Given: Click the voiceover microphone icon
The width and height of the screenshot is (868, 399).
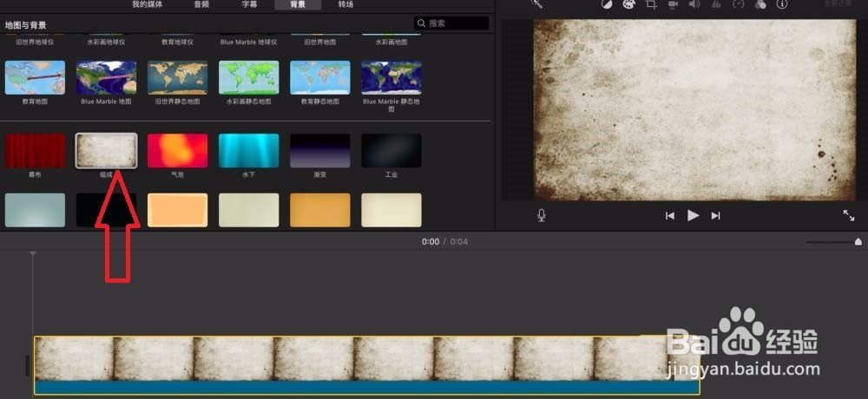Looking at the screenshot, I should pos(542,215).
